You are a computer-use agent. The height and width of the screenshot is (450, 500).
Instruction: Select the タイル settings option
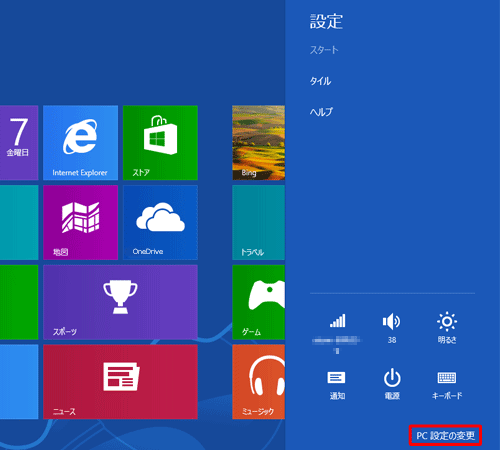coord(320,81)
